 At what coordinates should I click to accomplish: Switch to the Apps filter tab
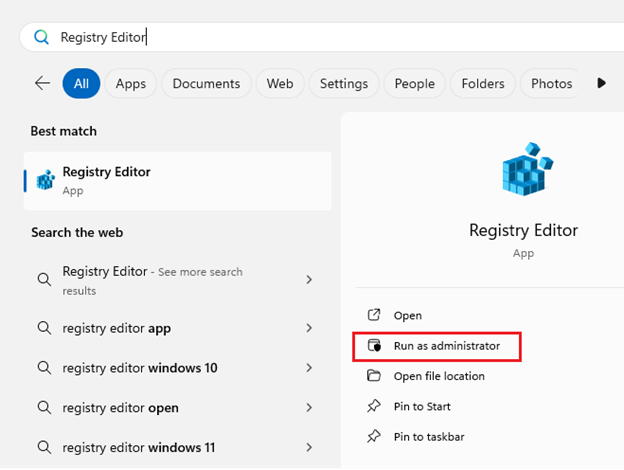pos(131,83)
